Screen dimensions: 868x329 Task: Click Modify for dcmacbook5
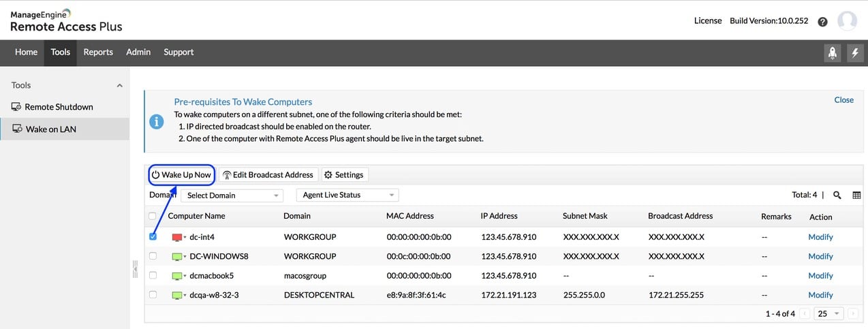pyautogui.click(x=820, y=276)
